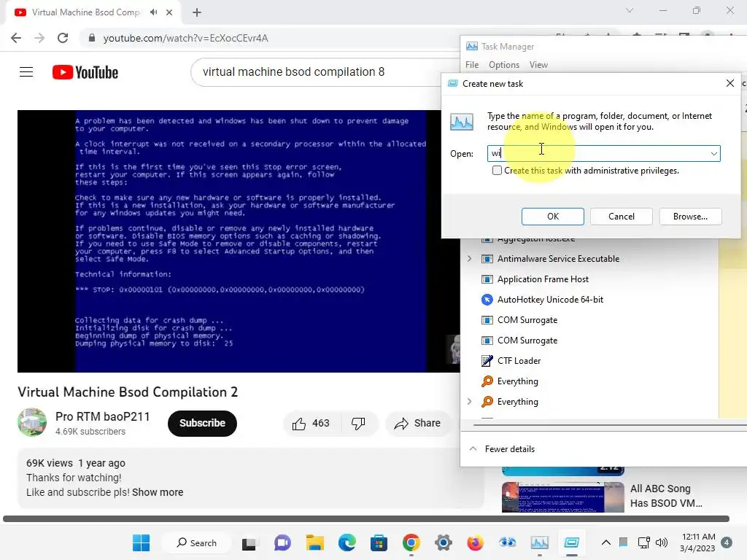Open Task View on taskbar

[249, 543]
